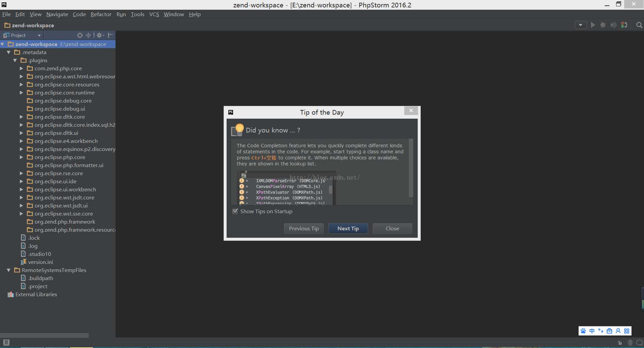This screenshot has height=348, width=644.
Task: Expand the org.eclipse.dltk.ui folder
Action: (21, 133)
